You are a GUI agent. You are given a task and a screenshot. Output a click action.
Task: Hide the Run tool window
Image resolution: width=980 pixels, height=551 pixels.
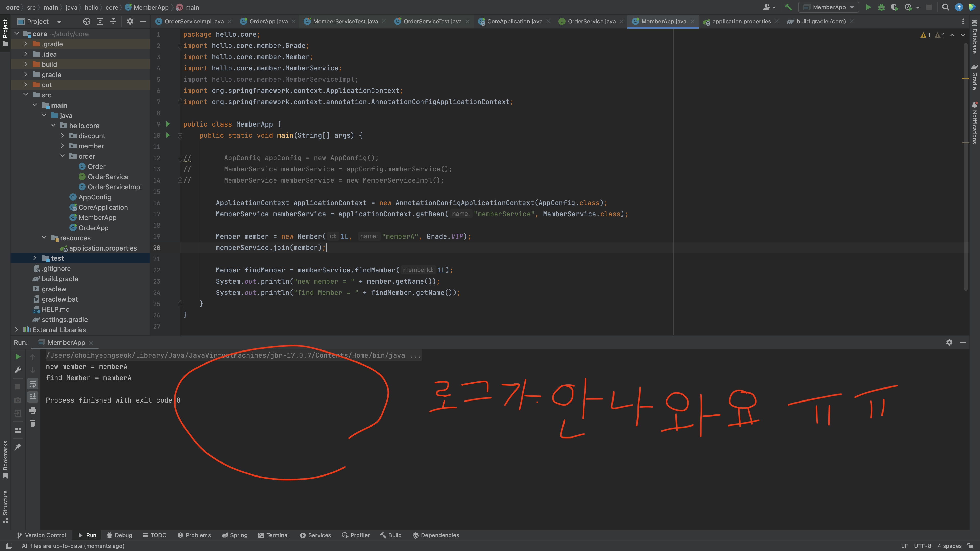pos(962,342)
